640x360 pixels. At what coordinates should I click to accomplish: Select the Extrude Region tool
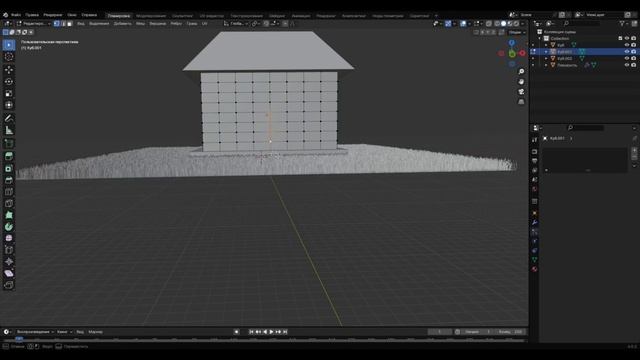pyautogui.click(x=9, y=156)
